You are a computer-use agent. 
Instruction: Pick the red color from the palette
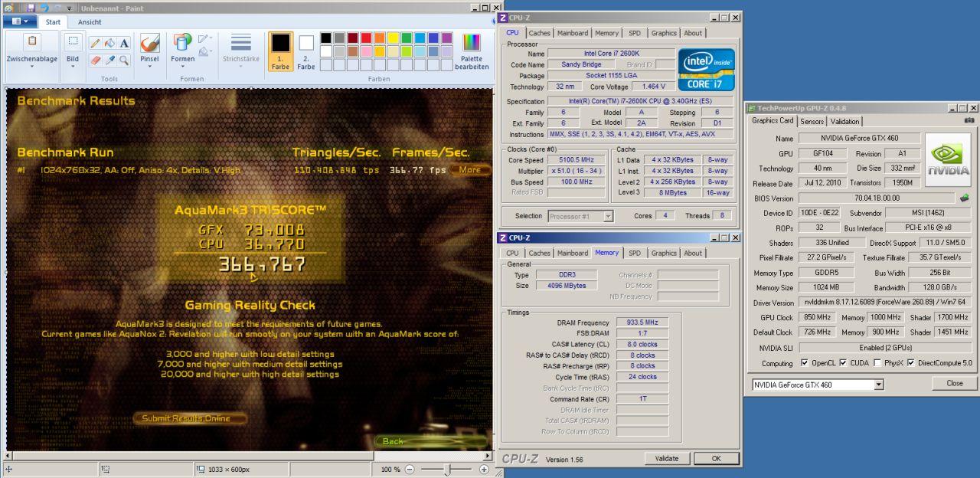pos(365,38)
